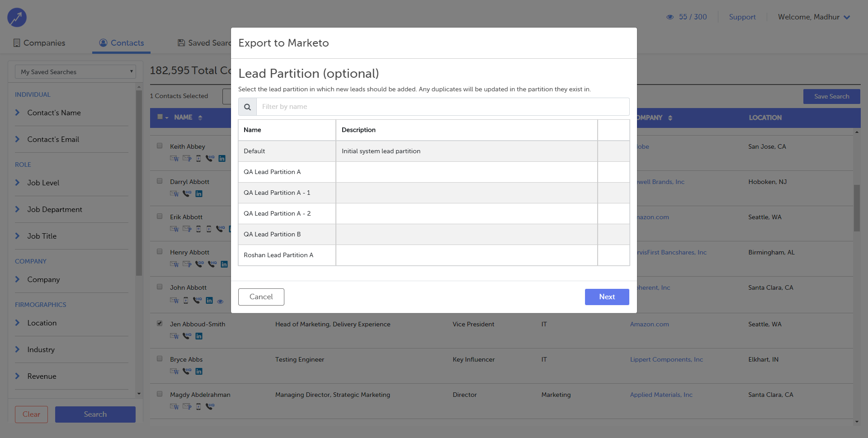Click John Abbott's mobile phone icon
Screen dimensions: 868x438
pyautogui.click(x=186, y=301)
